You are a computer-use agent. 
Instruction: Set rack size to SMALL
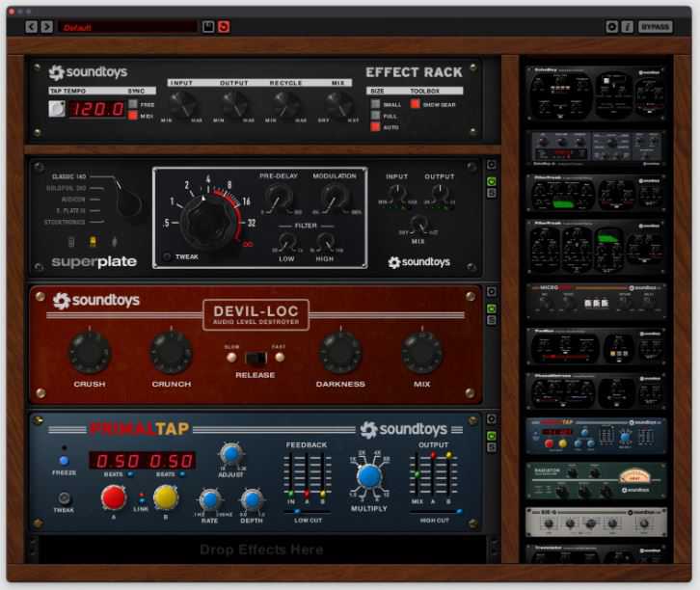[x=375, y=104]
